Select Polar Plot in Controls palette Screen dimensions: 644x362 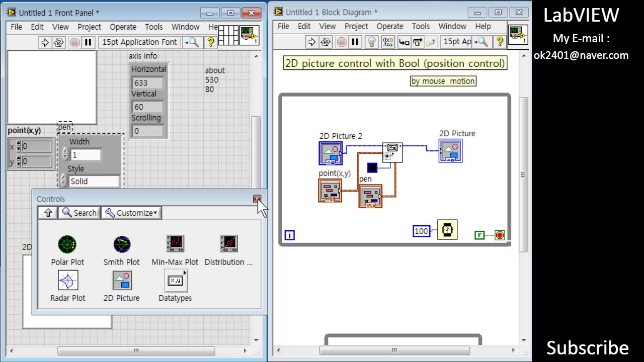tap(67, 250)
